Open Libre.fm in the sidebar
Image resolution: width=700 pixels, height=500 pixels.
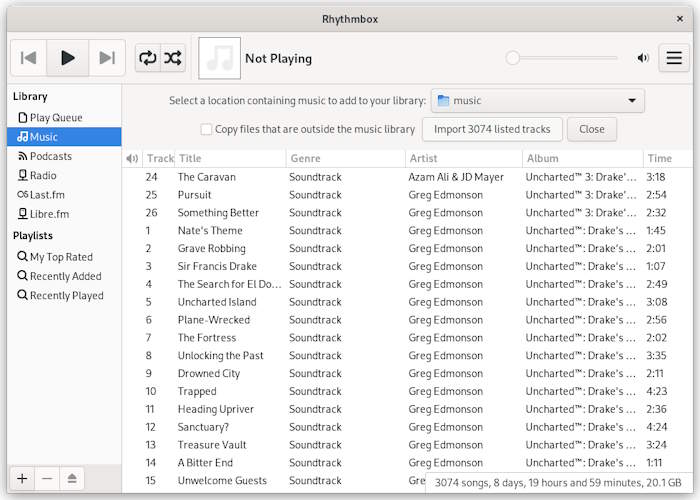click(x=64, y=214)
